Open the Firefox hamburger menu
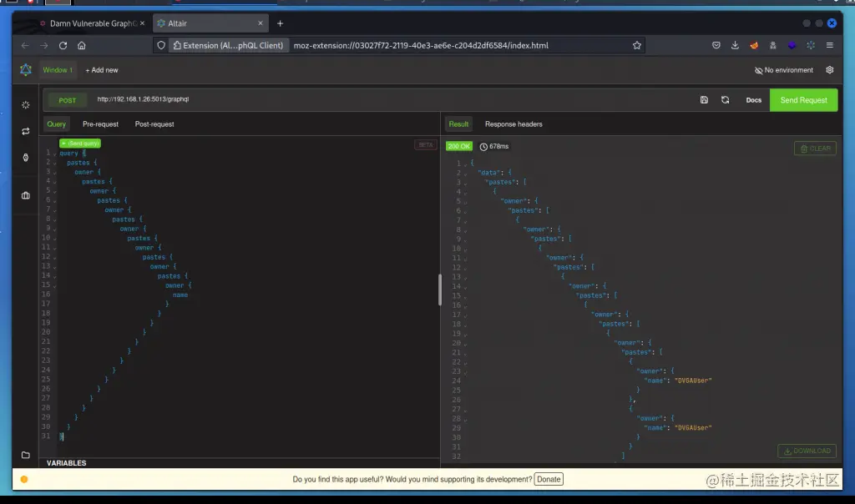This screenshot has width=855, height=504. pyautogui.click(x=829, y=45)
